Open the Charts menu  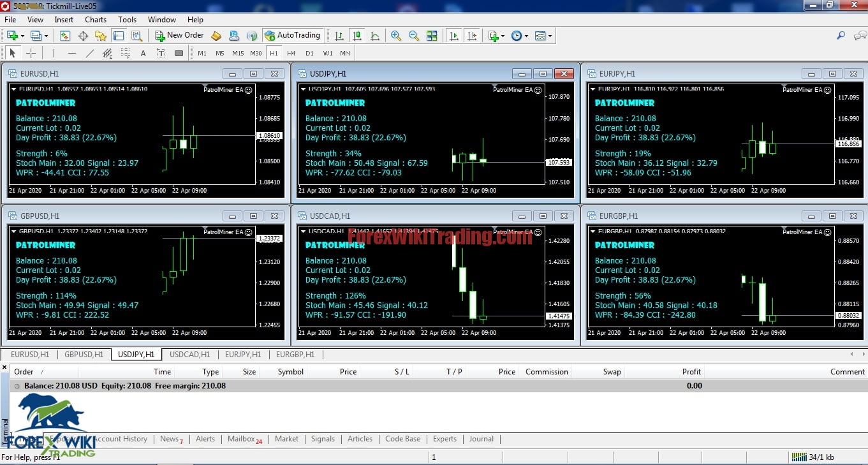point(96,19)
